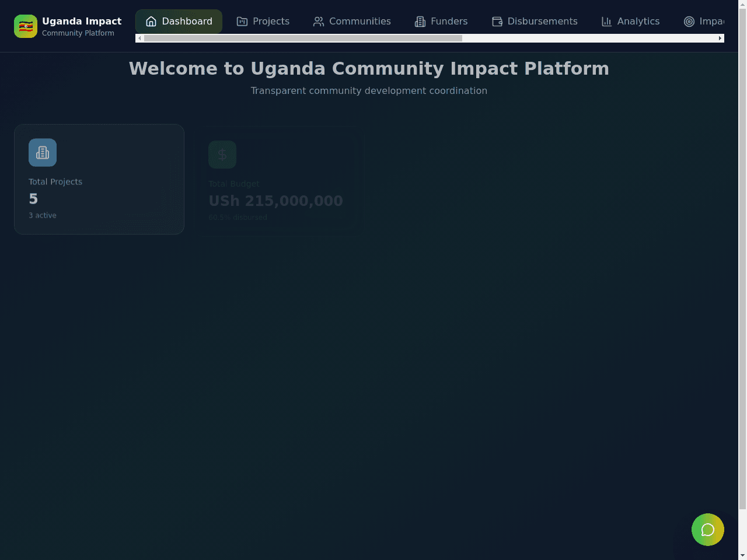Click the '3 active' text

43,215
